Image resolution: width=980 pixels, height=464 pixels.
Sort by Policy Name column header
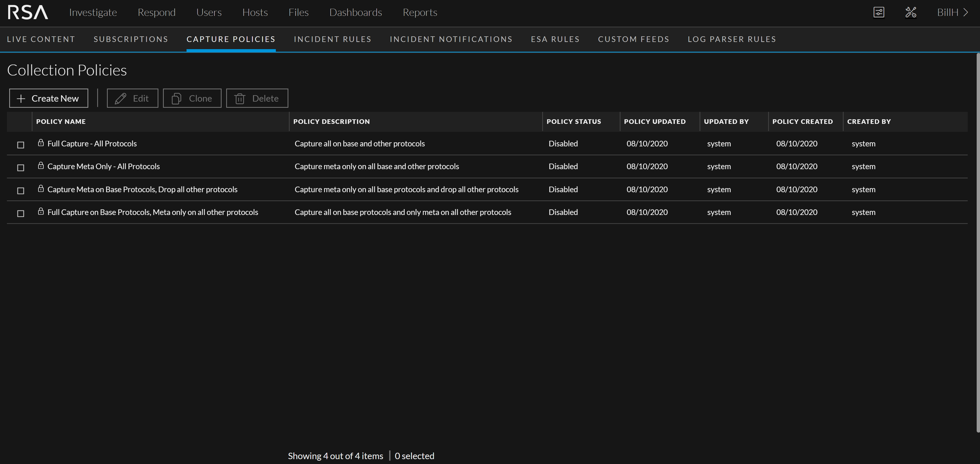pyautogui.click(x=61, y=121)
